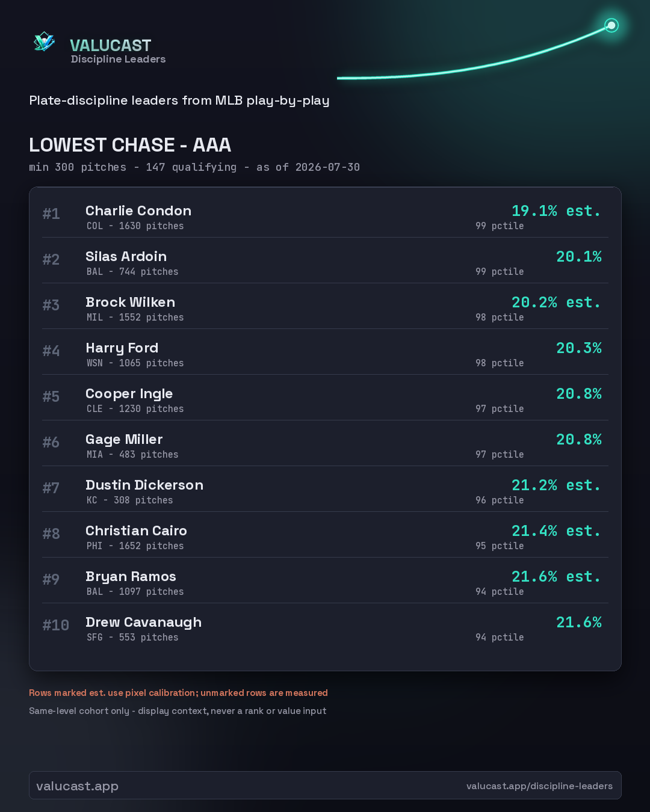Open Drew Cavanaugh's row at rank ten
Viewport: 650px width, 812px height.
click(325, 626)
